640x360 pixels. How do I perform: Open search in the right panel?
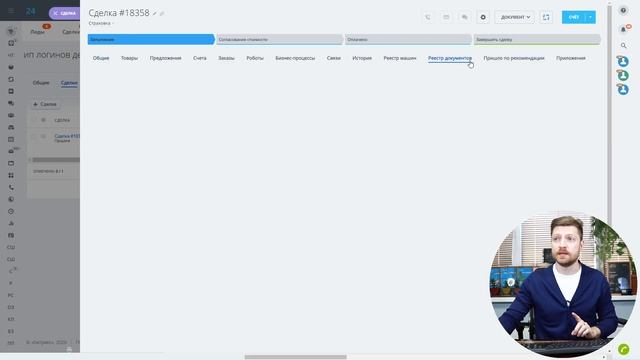click(x=623, y=46)
